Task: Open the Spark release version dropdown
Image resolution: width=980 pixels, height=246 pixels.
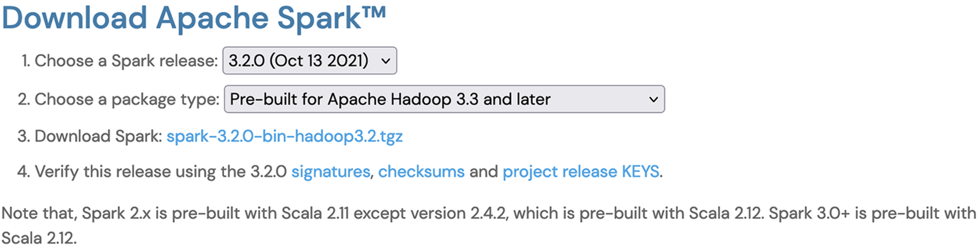Action: click(309, 60)
